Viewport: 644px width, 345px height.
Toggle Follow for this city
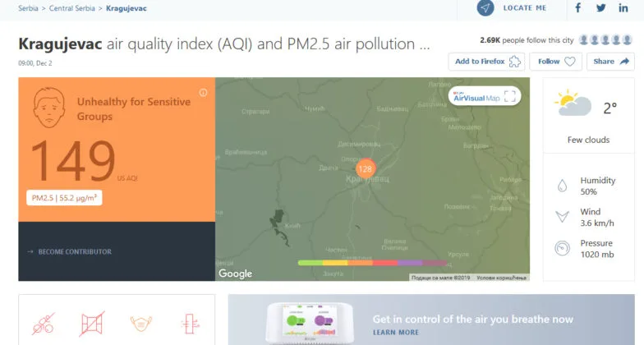[556, 62]
